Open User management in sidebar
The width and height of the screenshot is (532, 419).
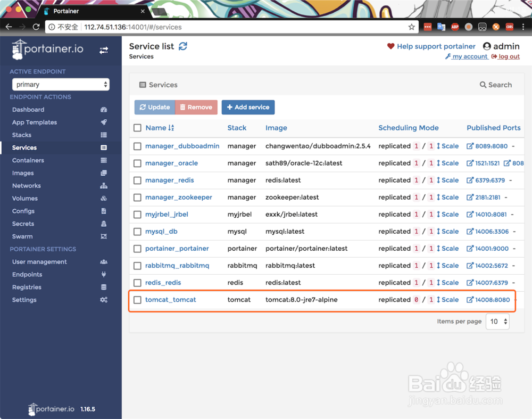point(61,262)
